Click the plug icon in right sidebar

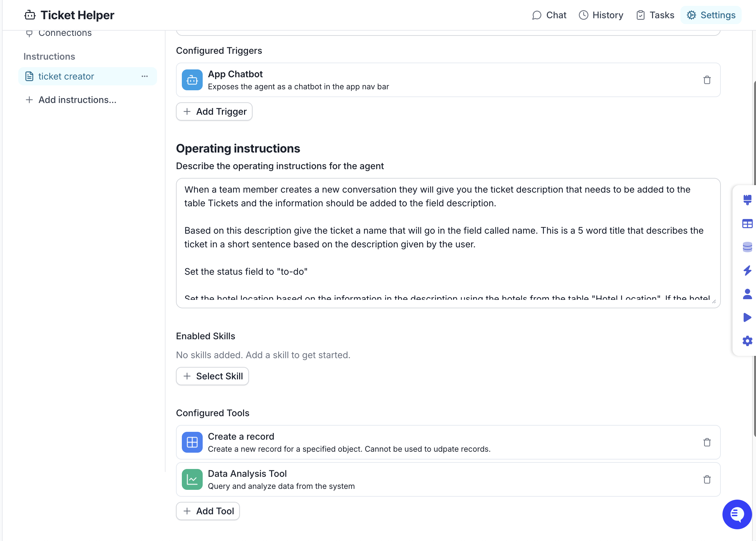747,200
